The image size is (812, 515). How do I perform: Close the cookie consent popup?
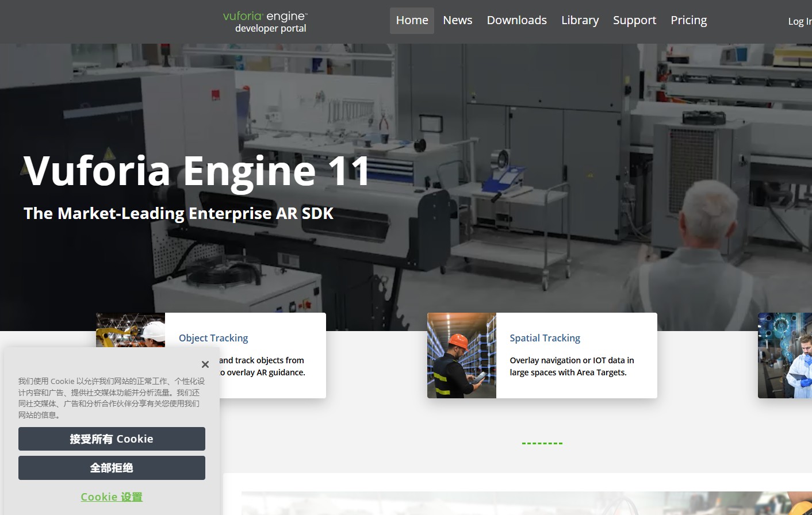[x=205, y=364]
